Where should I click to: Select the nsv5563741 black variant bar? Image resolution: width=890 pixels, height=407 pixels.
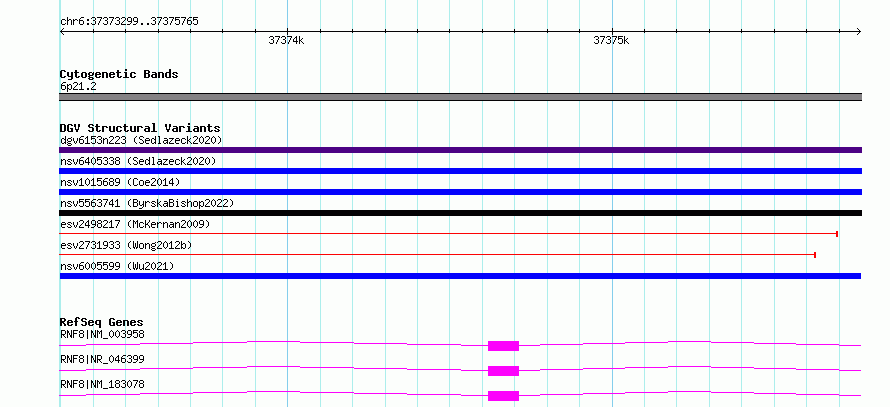(x=460, y=213)
